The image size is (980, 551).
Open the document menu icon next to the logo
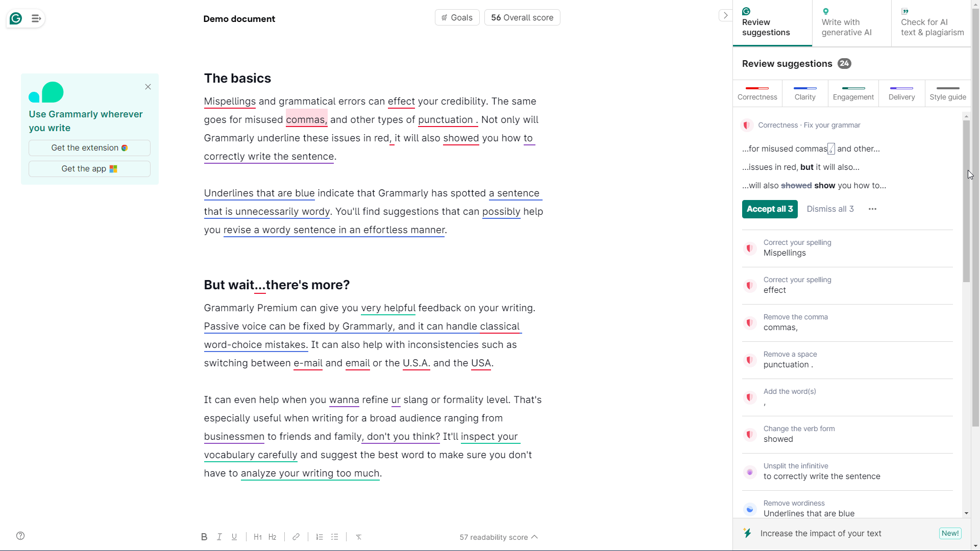click(36, 18)
